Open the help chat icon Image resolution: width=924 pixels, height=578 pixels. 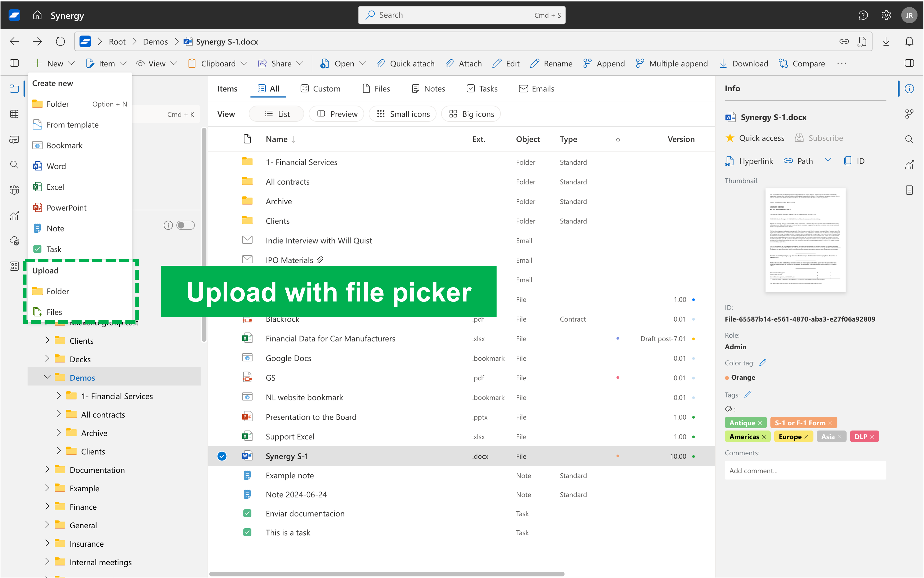point(863,15)
